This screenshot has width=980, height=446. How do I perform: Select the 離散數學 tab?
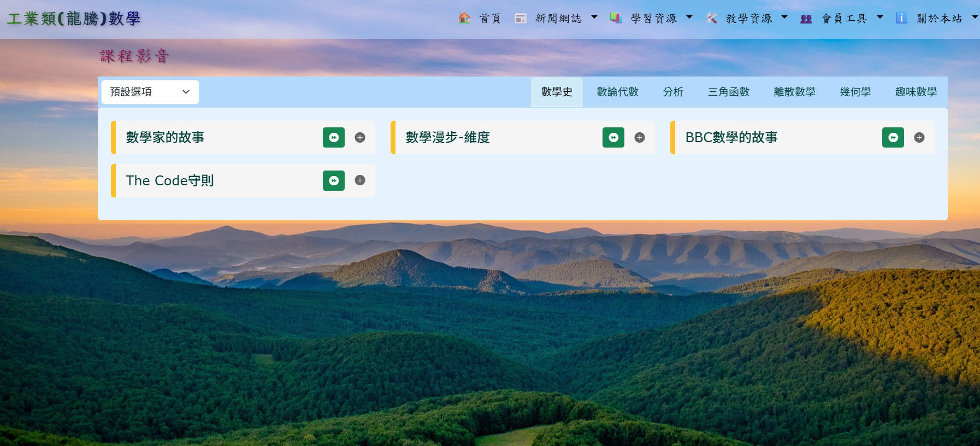point(794,92)
